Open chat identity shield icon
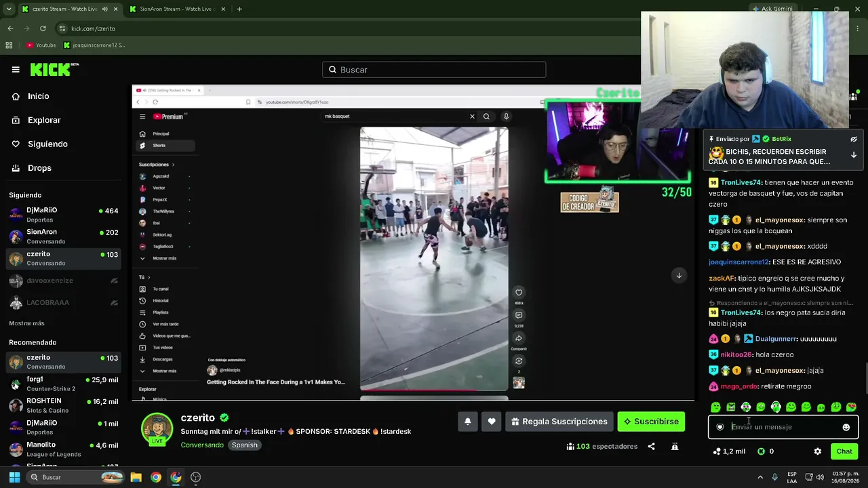868x488 pixels. (720, 427)
